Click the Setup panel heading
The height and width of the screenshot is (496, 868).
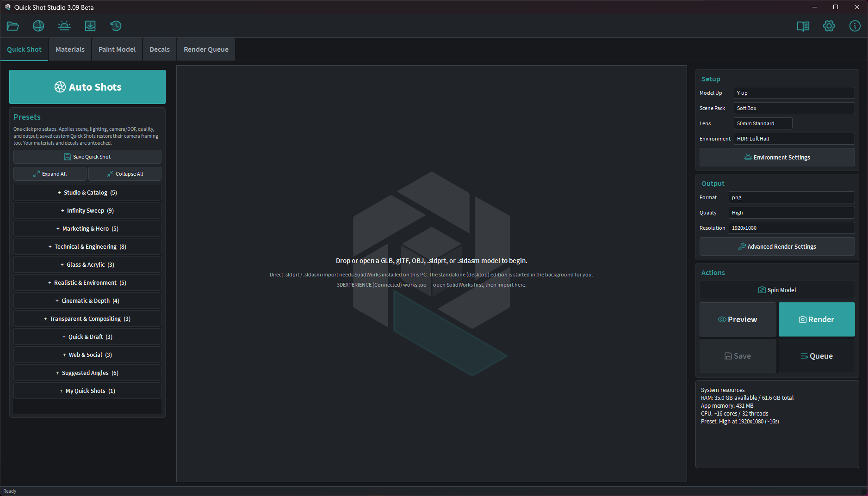[711, 79]
